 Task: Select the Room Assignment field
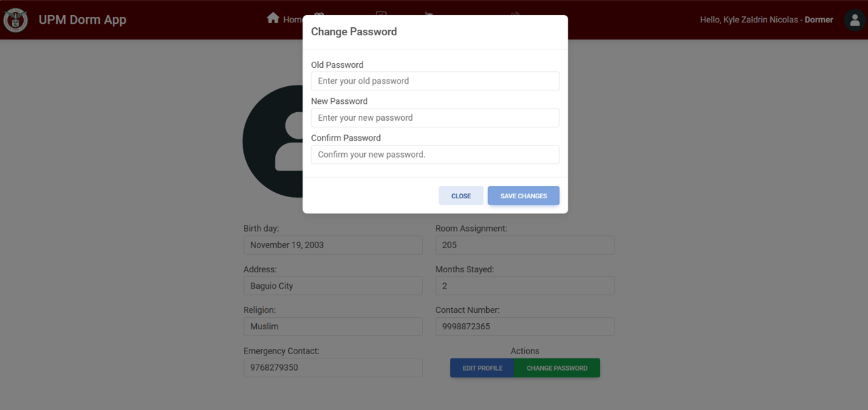pos(524,245)
